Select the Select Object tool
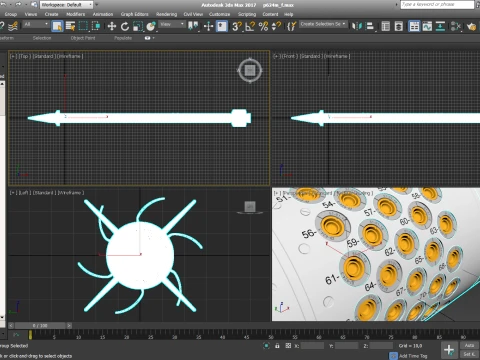This screenshot has height=360, width=480. (57, 26)
